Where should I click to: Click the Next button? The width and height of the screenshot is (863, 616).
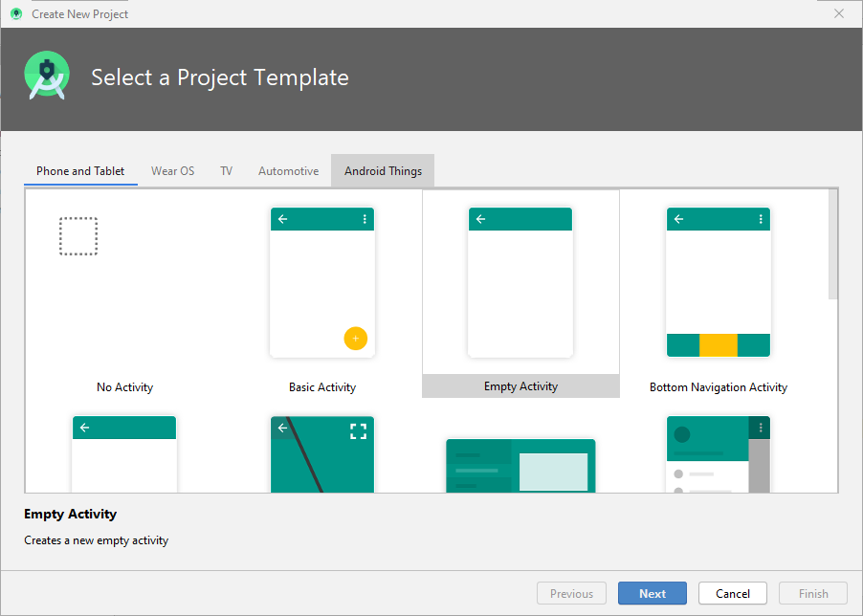point(652,593)
